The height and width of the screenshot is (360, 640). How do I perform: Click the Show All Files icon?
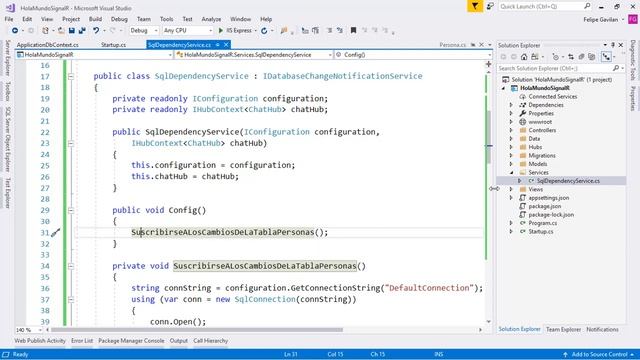click(x=591, y=57)
